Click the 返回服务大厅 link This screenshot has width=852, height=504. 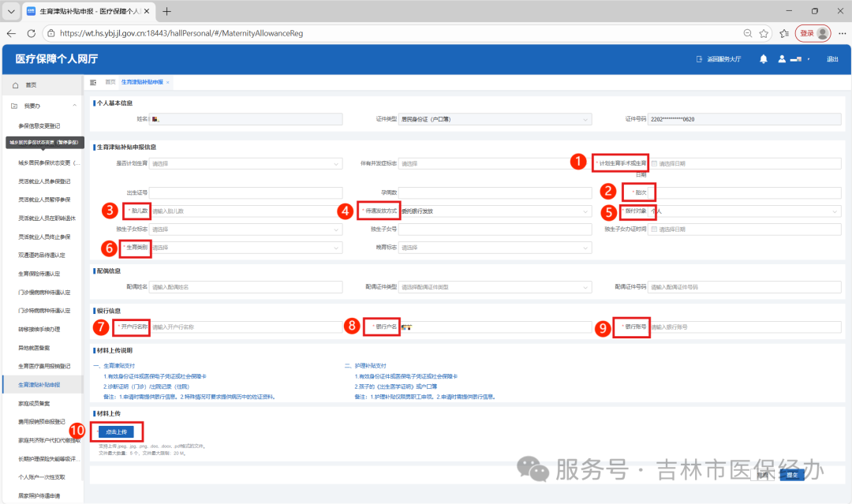[723, 59]
